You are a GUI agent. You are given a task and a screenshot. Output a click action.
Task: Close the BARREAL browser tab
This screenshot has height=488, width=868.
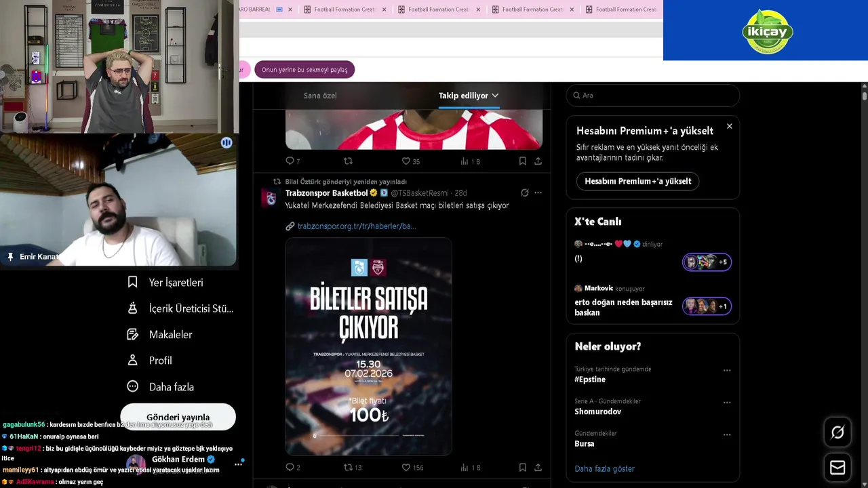[x=290, y=9]
